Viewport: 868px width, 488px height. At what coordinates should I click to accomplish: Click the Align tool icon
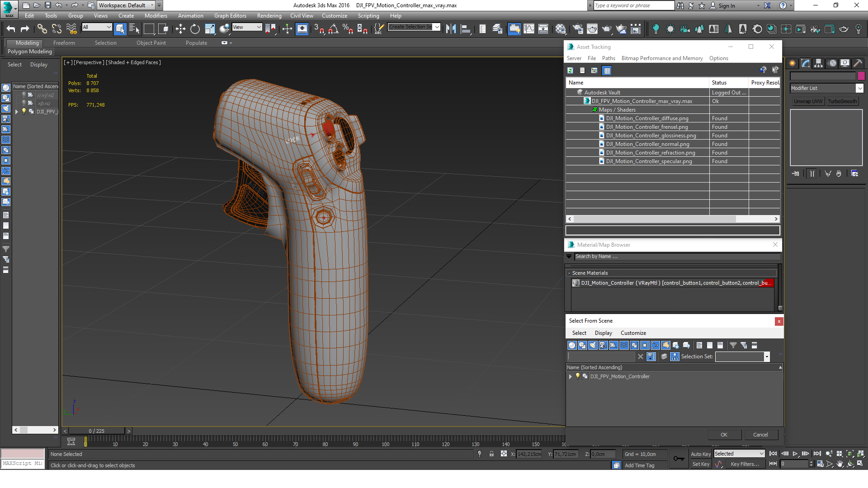[465, 29]
